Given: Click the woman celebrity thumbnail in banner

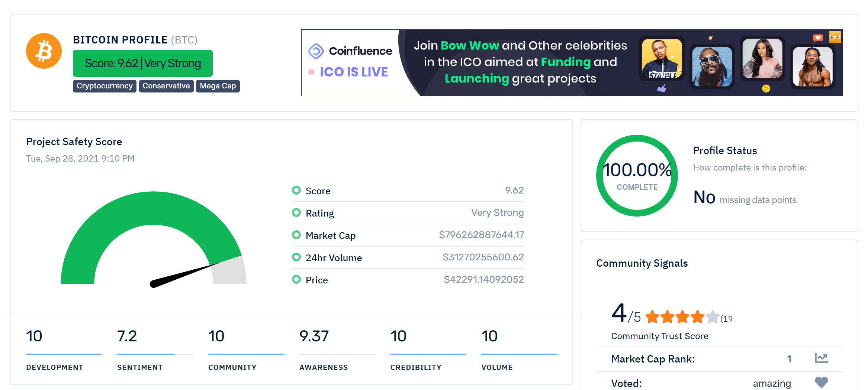Looking at the screenshot, I should point(762,58).
